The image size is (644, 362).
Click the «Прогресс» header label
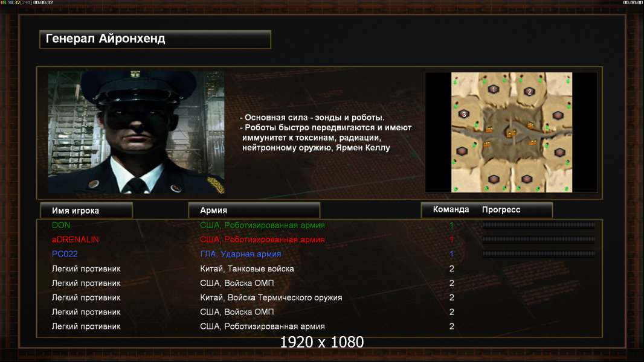pyautogui.click(x=501, y=209)
